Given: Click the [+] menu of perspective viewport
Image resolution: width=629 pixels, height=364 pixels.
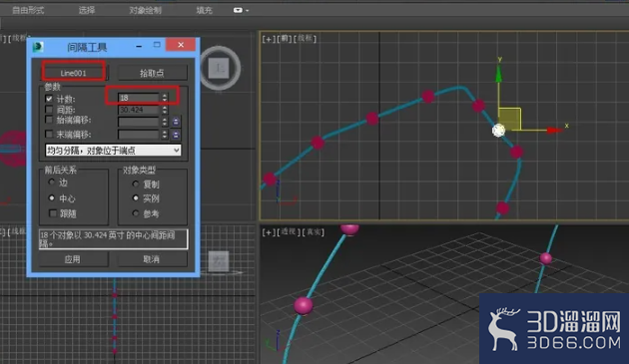Looking at the screenshot, I should (269, 232).
